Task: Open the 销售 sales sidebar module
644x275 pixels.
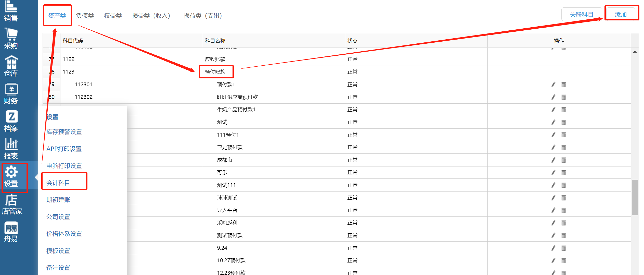Action: [11, 11]
